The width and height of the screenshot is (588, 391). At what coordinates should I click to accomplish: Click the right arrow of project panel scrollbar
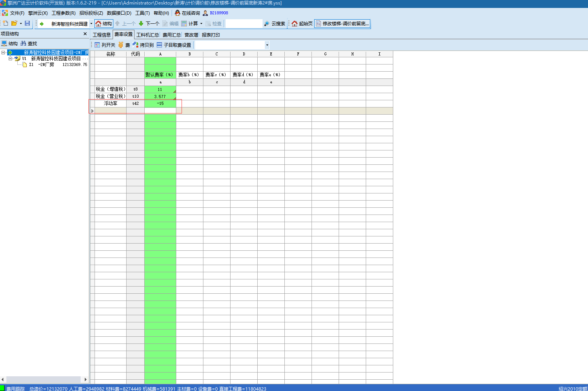[x=86, y=379]
